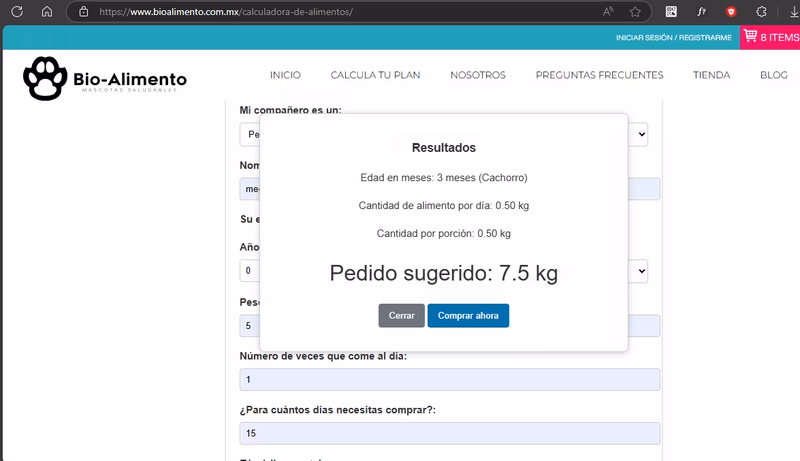800x461 pixels.
Task: Click the padlock site info icon
Action: pyautogui.click(x=84, y=12)
